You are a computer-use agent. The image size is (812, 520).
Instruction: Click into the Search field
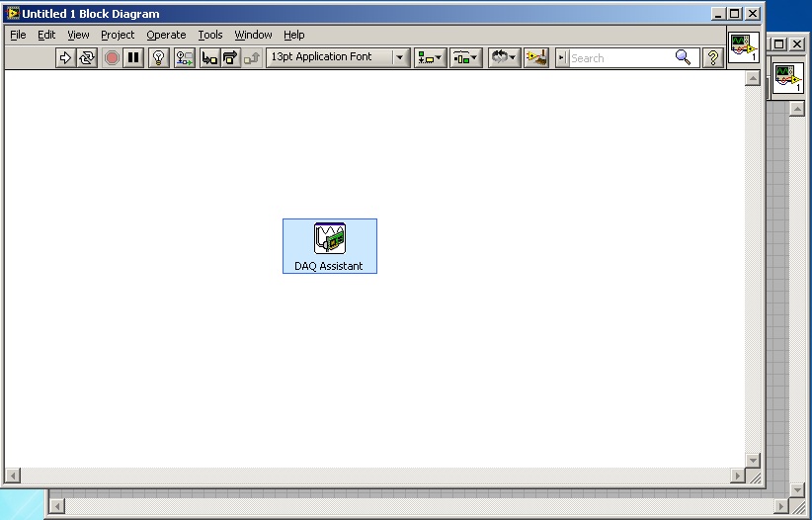[x=621, y=58]
